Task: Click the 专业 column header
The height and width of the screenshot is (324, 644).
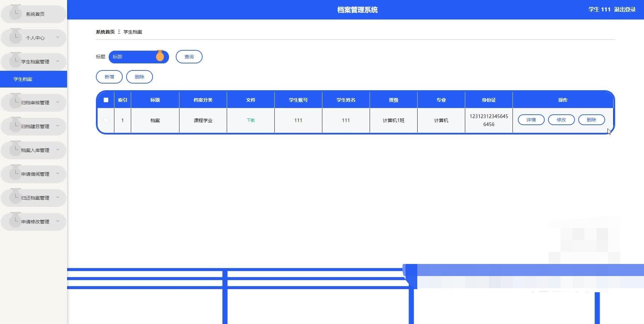Action: (441, 100)
